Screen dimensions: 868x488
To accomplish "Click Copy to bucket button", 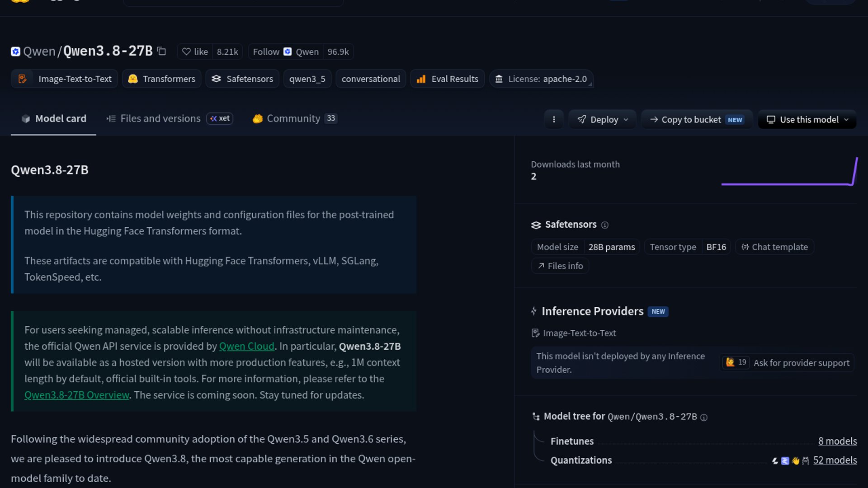I will click(x=697, y=120).
